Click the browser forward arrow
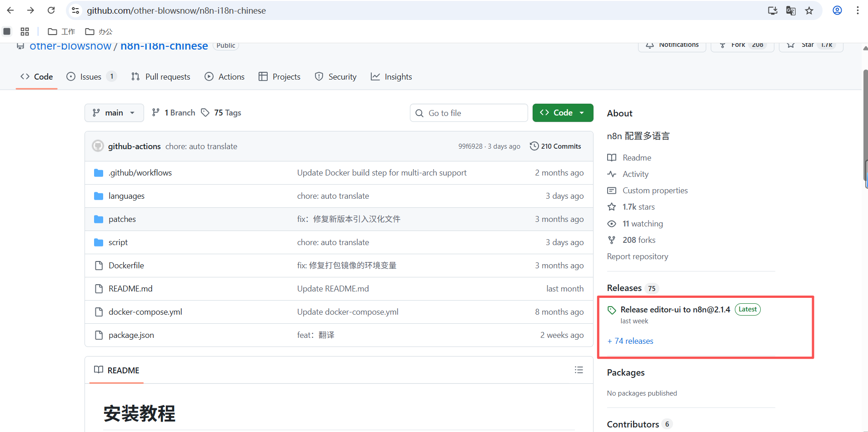Screen dimensions: 868x432 (30, 10)
